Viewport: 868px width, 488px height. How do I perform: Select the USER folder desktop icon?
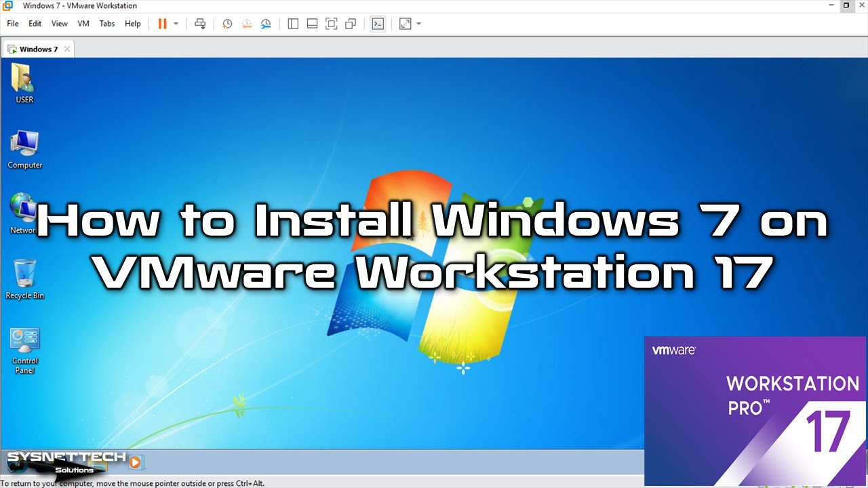pos(24,83)
